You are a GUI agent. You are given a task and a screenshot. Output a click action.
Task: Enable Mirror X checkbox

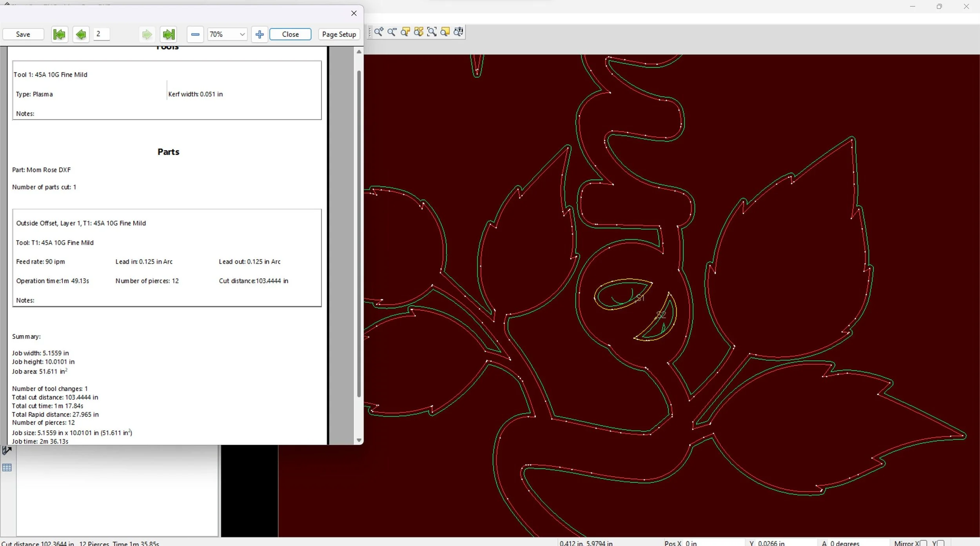pyautogui.click(x=923, y=543)
